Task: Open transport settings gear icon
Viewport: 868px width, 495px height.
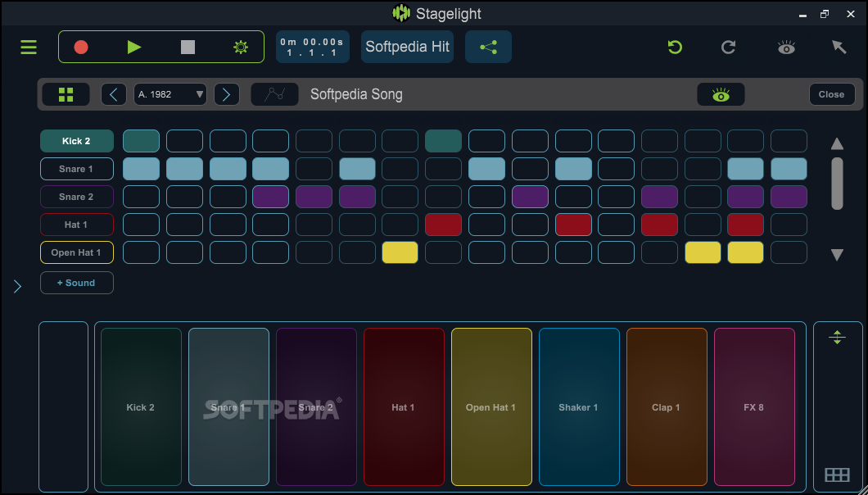Action: [240, 47]
